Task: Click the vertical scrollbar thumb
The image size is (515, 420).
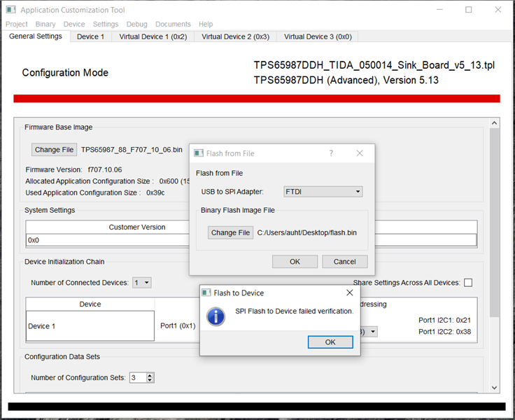Action: [x=494, y=223]
